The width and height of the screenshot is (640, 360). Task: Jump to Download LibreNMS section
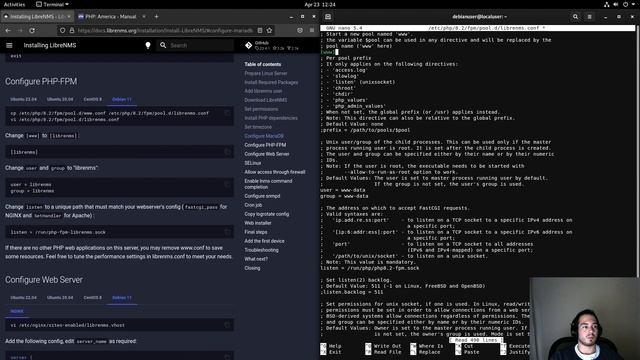coord(266,100)
